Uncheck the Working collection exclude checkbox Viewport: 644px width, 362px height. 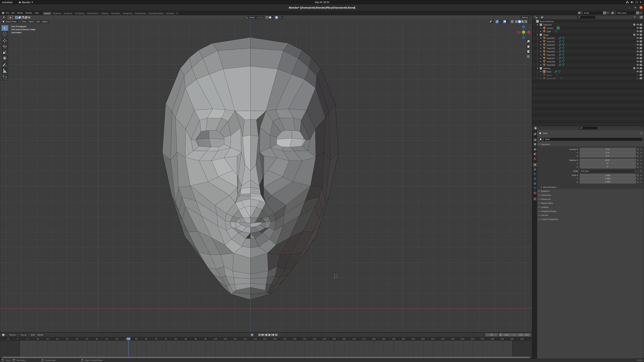pyautogui.click(x=634, y=68)
